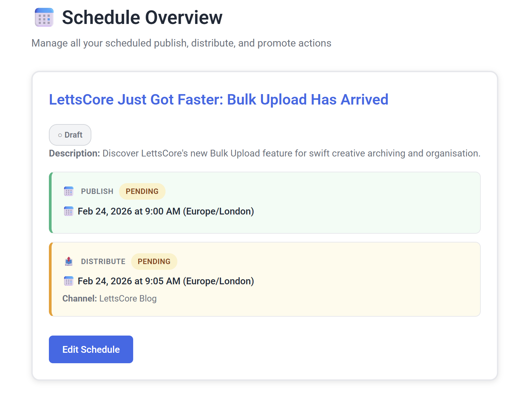
Task: Click the PENDING badge in the Publish card
Action: pos(142,191)
